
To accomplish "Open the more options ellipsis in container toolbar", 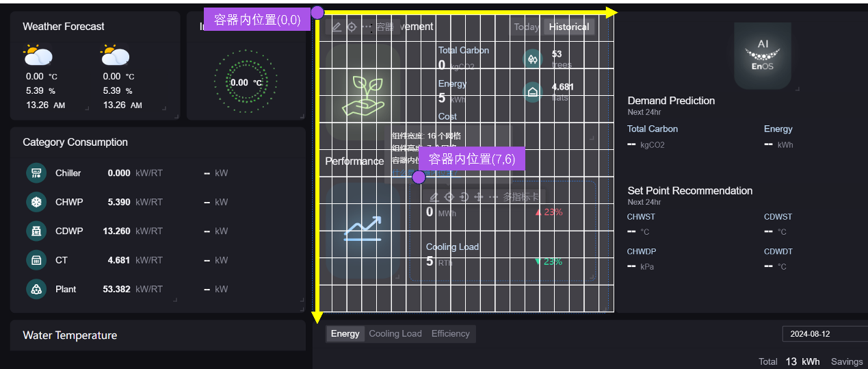I will point(368,27).
